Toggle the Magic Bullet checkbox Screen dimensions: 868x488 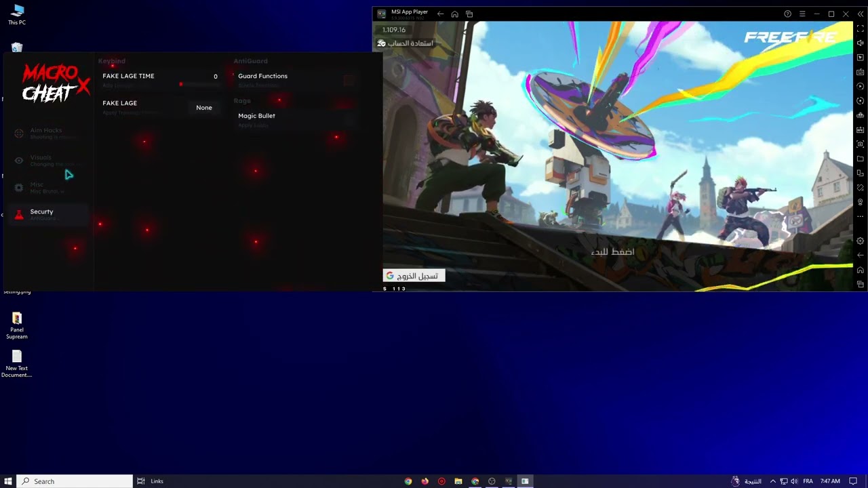(x=349, y=120)
